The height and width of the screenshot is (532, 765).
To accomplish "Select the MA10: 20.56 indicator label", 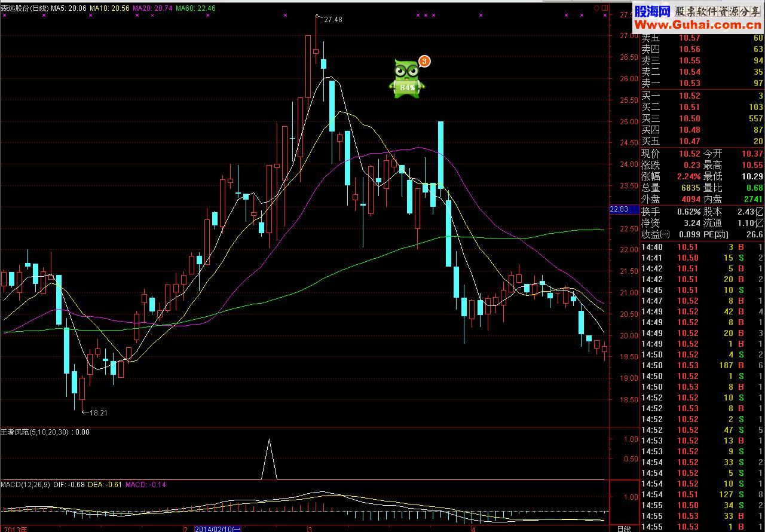I will coord(109,8).
